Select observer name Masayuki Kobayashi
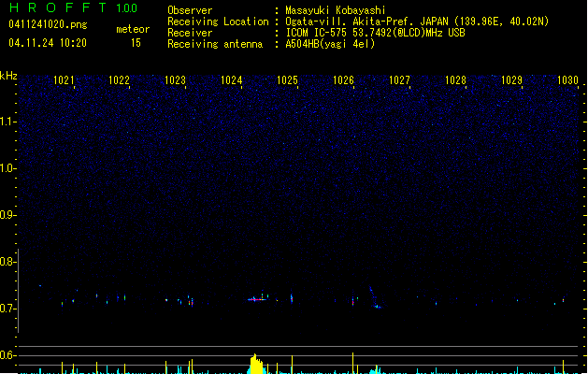588x374 pixels. tap(336, 10)
